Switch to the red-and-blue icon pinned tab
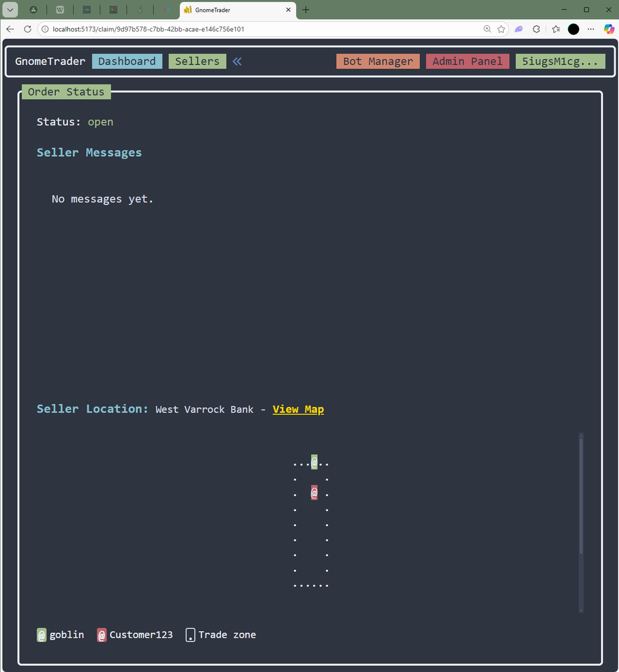Viewport: 619px width, 672px height. tap(166, 10)
